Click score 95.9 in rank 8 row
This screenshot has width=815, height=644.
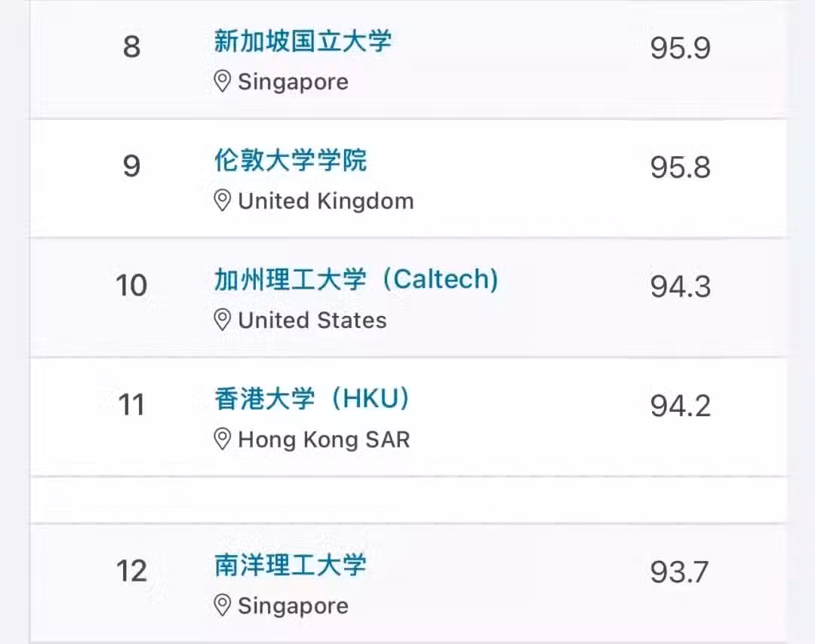pyautogui.click(x=681, y=48)
